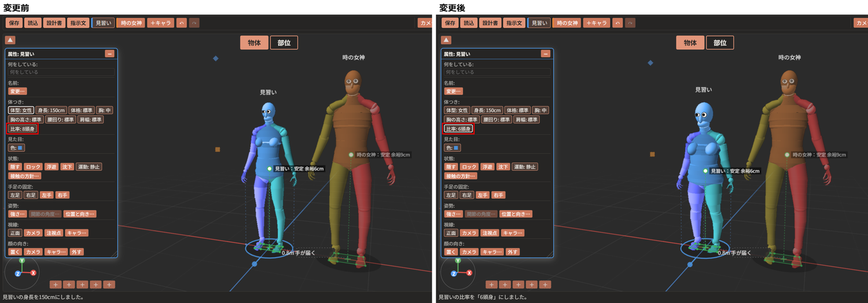868x303 pixels.
Task: Collapse panels with the up-triangle button in 変更前
Action: coord(10,40)
